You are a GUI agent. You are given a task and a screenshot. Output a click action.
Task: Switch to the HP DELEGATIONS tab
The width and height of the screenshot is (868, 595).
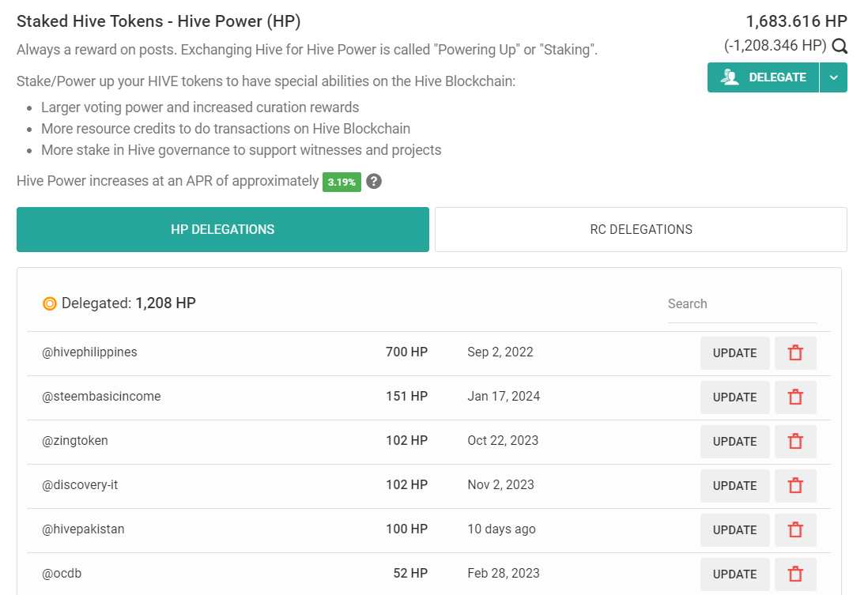pos(223,230)
